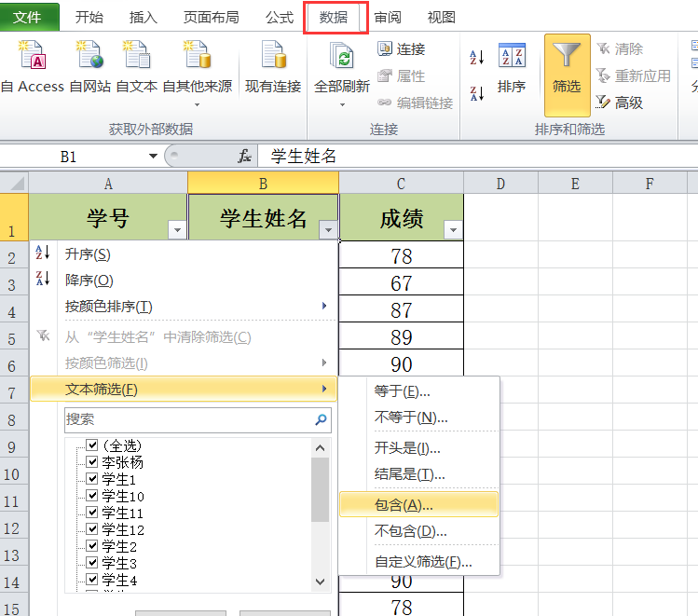Switch to the 插入 tab

144,18
